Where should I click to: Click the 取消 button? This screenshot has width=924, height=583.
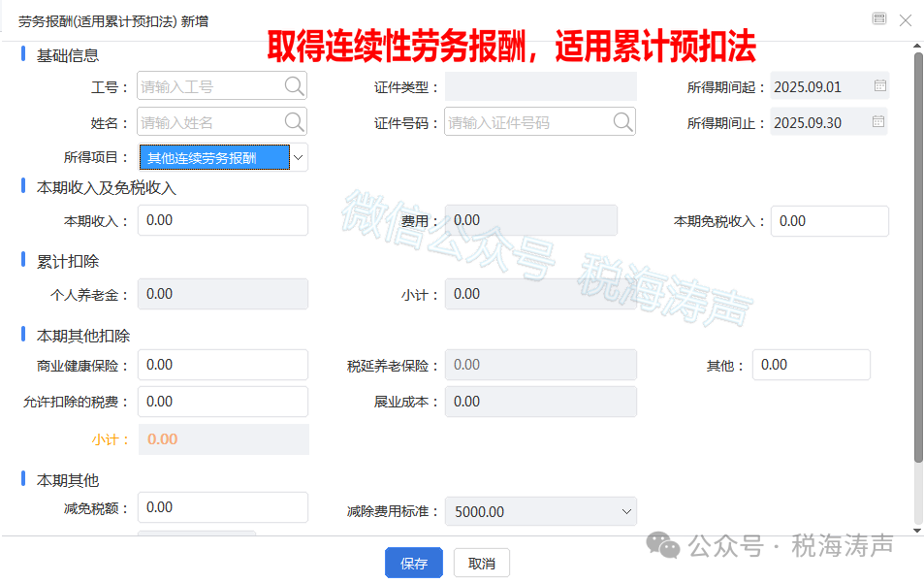[x=482, y=564]
